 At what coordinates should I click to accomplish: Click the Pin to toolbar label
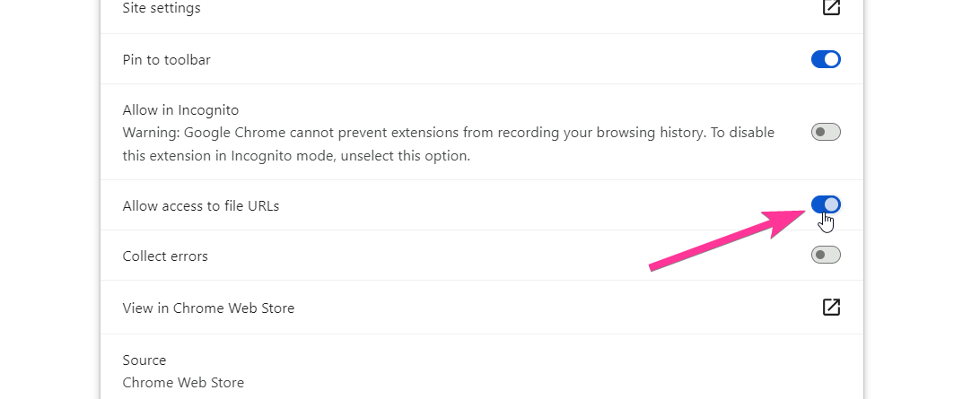[166, 59]
